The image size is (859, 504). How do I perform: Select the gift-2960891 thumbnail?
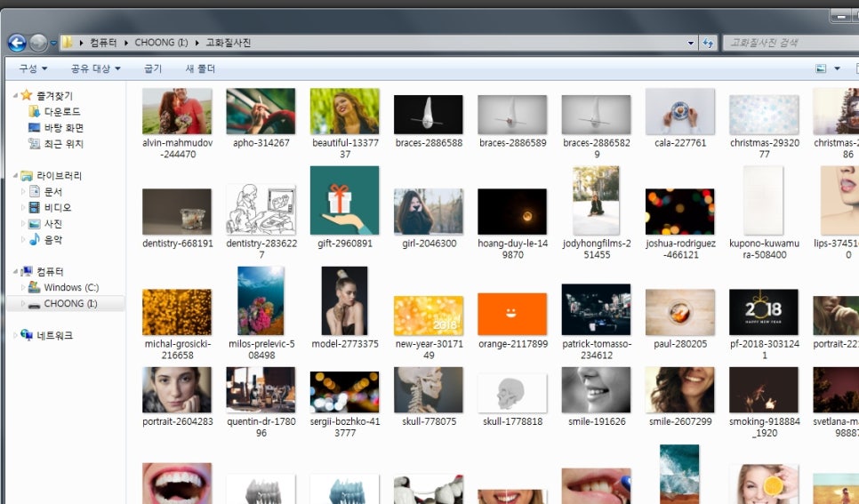[x=345, y=201]
